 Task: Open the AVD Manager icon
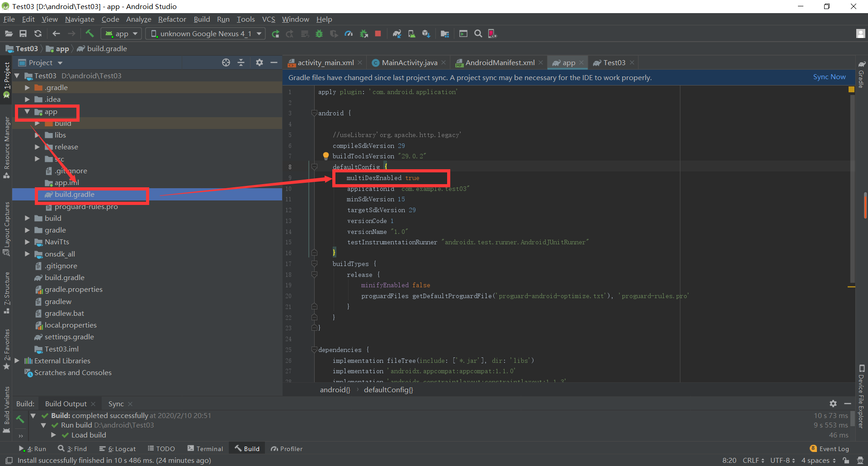coord(411,33)
